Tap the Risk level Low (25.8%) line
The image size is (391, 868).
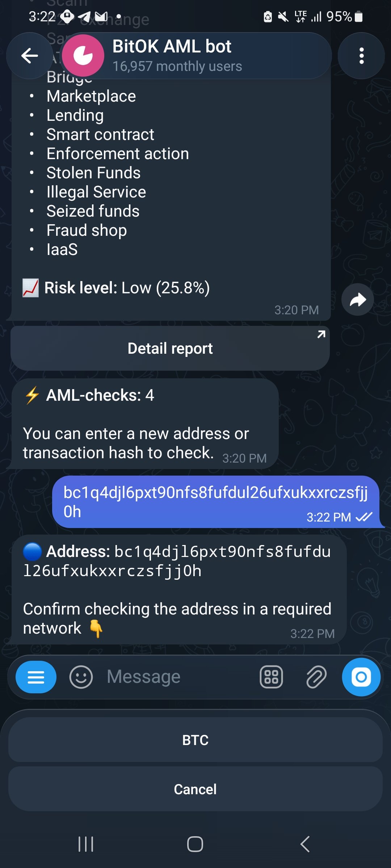click(116, 288)
